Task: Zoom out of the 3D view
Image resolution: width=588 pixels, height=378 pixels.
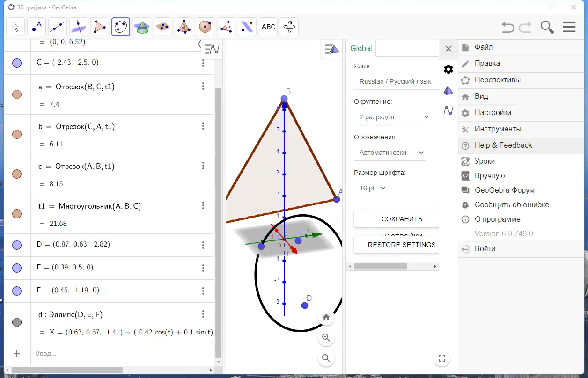Action: [326, 358]
